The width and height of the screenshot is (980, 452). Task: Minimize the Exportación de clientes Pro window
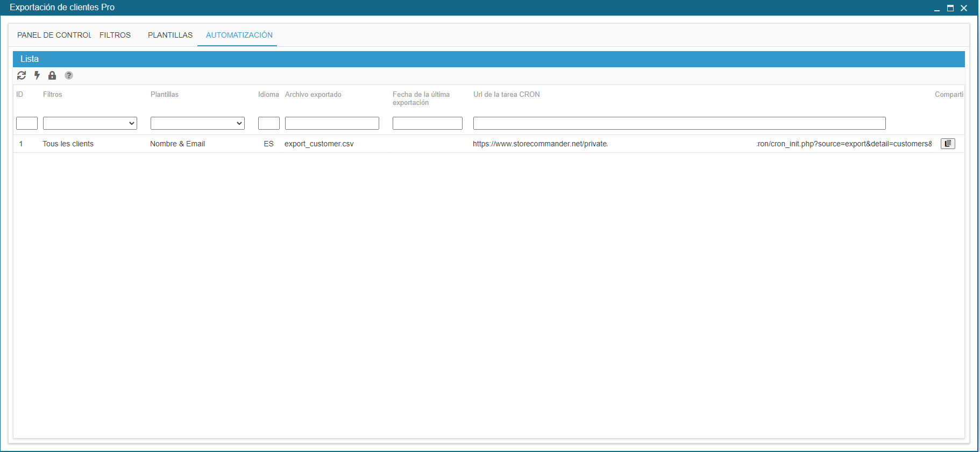(937, 8)
